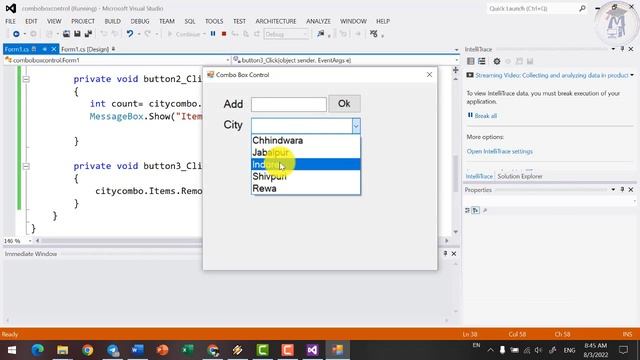Click the Save toolbar icon

[x=77, y=34]
